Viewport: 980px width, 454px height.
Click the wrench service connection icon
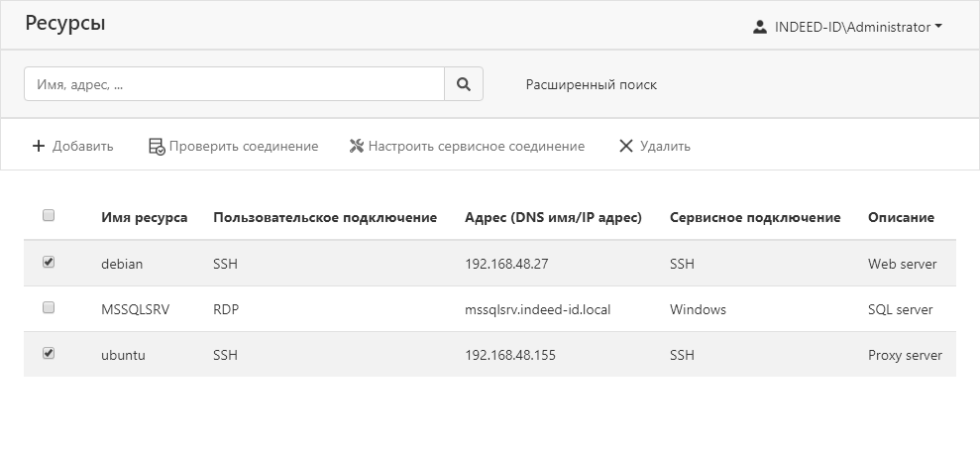tap(357, 146)
